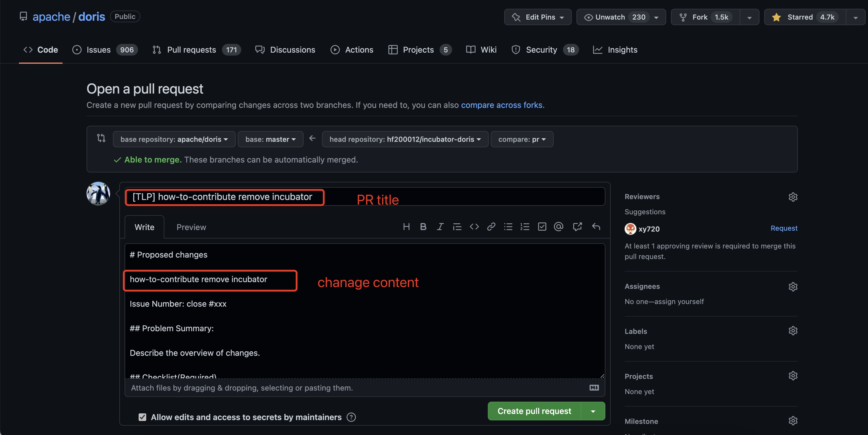Switch to Write tab
Screen dimensions: 868x435
point(144,226)
